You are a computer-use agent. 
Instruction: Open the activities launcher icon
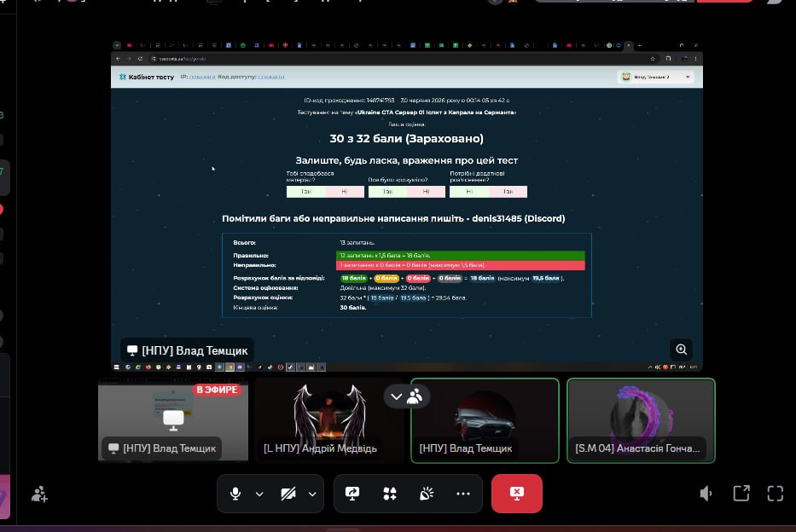[x=390, y=494]
